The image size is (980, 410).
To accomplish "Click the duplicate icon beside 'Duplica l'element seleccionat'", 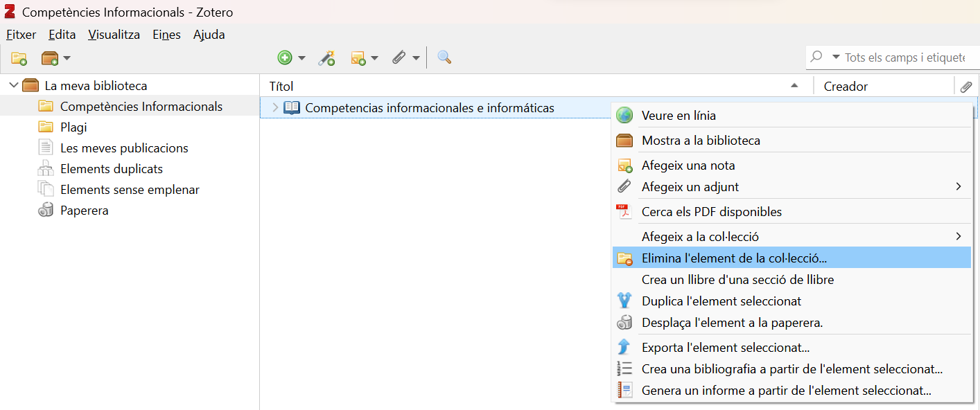I will [624, 301].
